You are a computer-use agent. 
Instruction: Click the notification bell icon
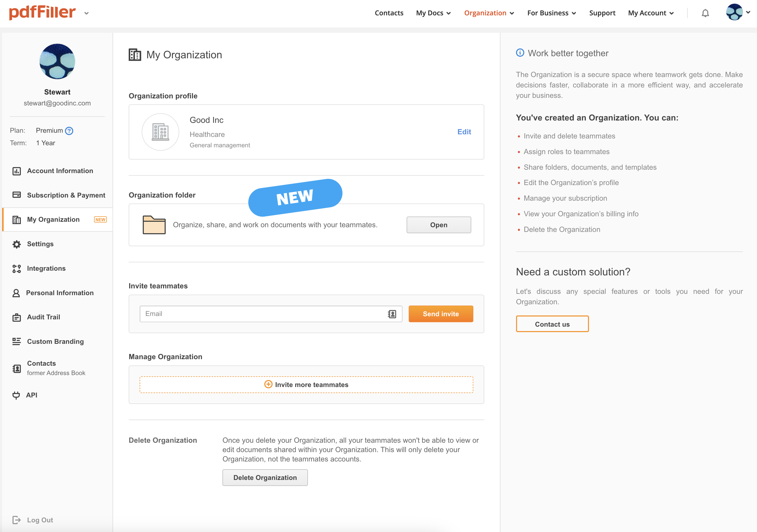tap(705, 13)
